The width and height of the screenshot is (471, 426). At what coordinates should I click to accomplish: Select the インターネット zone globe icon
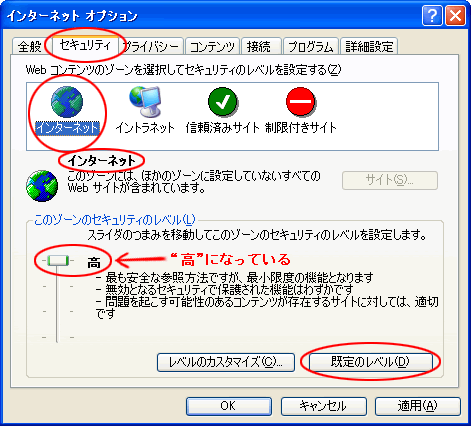pos(67,102)
